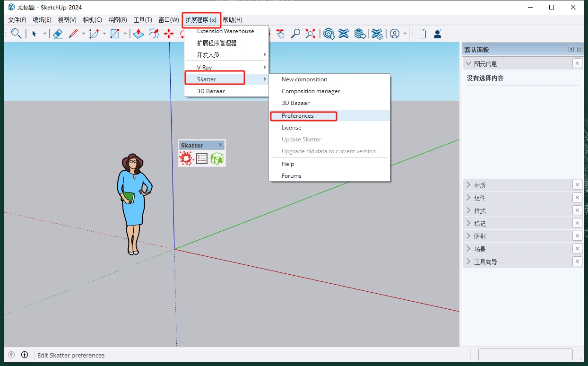Open the 文件(F) menu
Viewport: 588px width, 366px height.
(17, 20)
